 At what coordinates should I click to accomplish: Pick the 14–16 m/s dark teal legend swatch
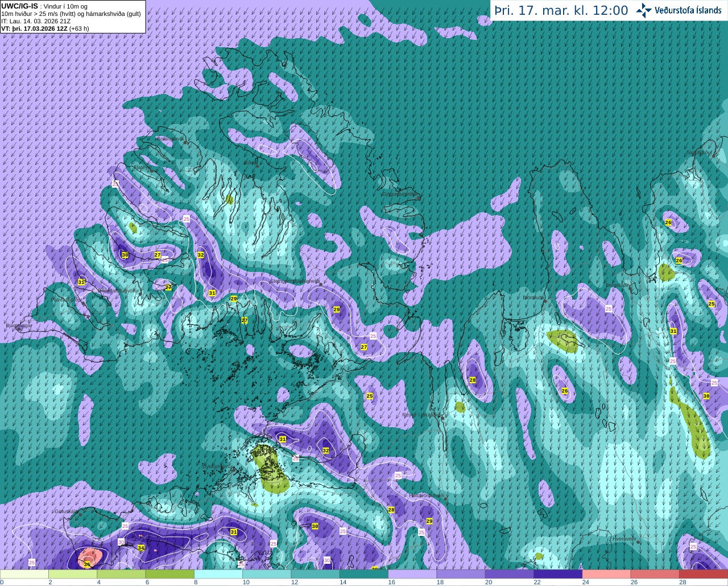click(364, 574)
